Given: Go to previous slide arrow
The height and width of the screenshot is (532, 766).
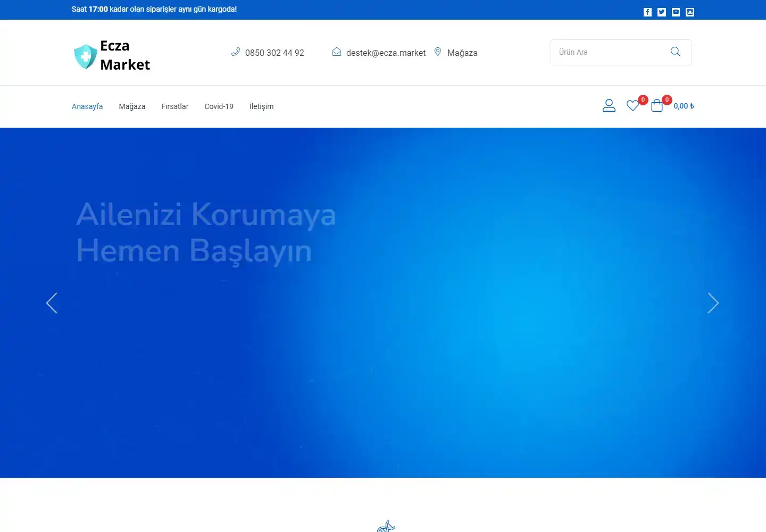Looking at the screenshot, I should tap(52, 303).
